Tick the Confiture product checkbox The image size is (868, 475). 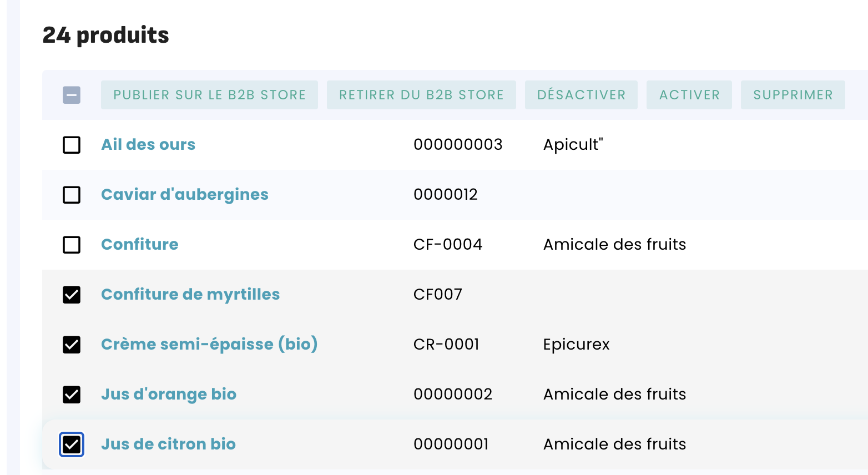click(x=72, y=245)
